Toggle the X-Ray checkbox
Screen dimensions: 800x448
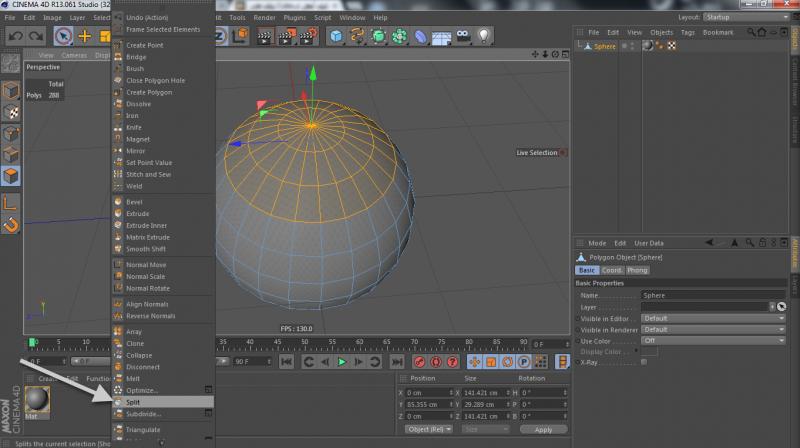pyautogui.click(x=643, y=361)
